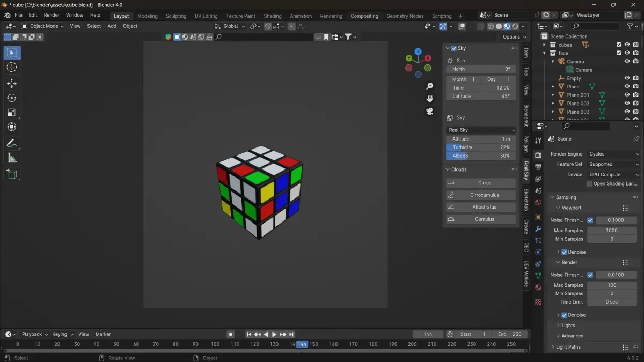The height and width of the screenshot is (362, 644).
Task: Hide the cubes collection in viewport
Action: [627, 45]
